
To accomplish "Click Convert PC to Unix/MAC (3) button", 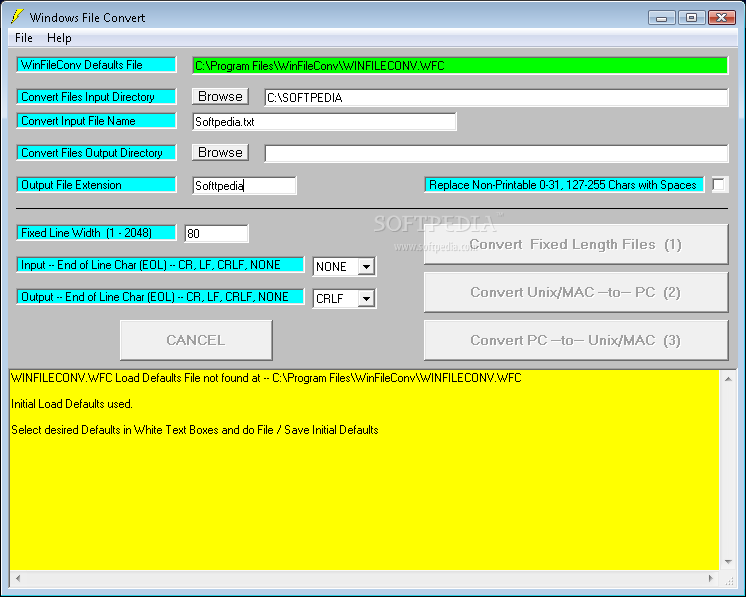I will [x=576, y=340].
